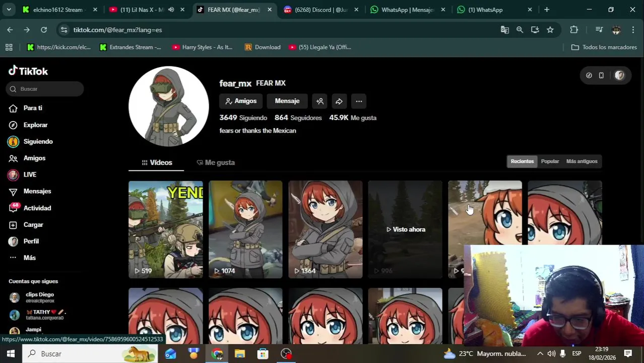Click the zoom magnifier icon in the address bar

520,30
